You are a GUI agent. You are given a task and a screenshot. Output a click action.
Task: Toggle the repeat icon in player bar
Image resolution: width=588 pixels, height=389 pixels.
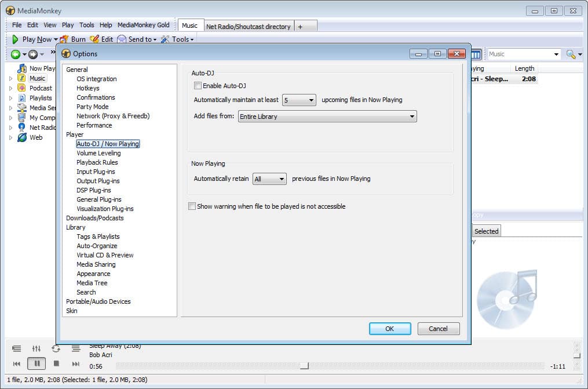(56, 348)
